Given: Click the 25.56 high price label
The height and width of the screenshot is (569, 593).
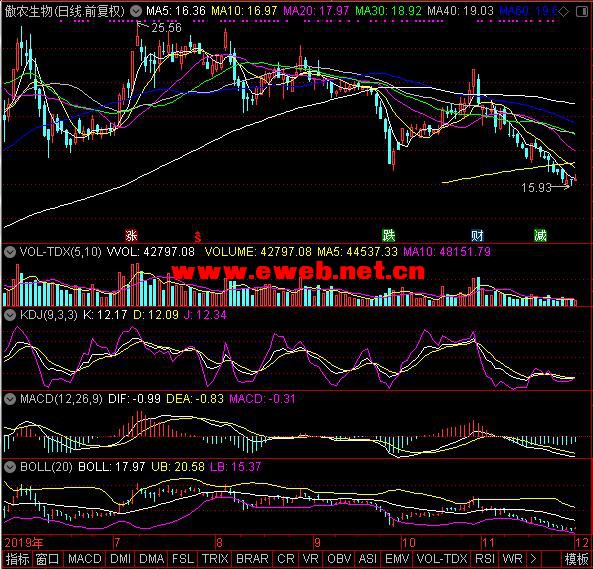Looking at the screenshot, I should [166, 28].
